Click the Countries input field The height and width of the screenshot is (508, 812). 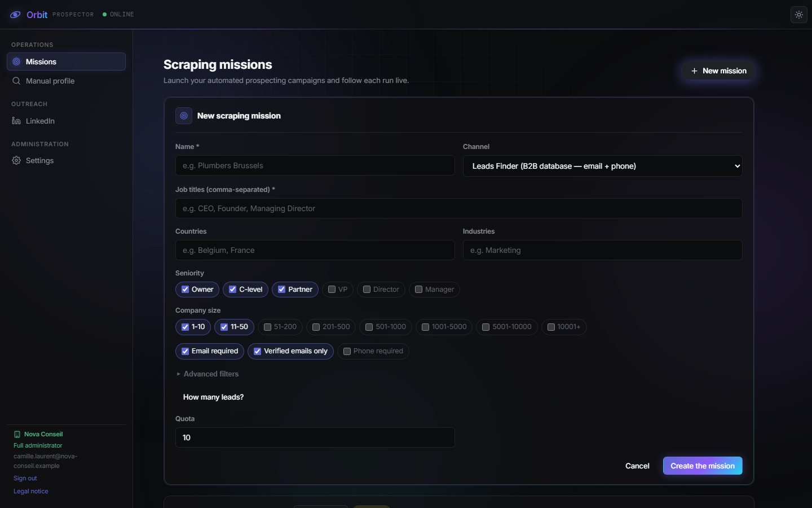coord(315,250)
